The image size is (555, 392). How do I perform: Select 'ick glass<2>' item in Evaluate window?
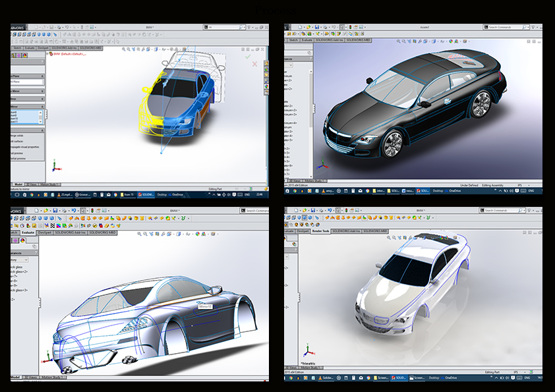tap(18, 271)
